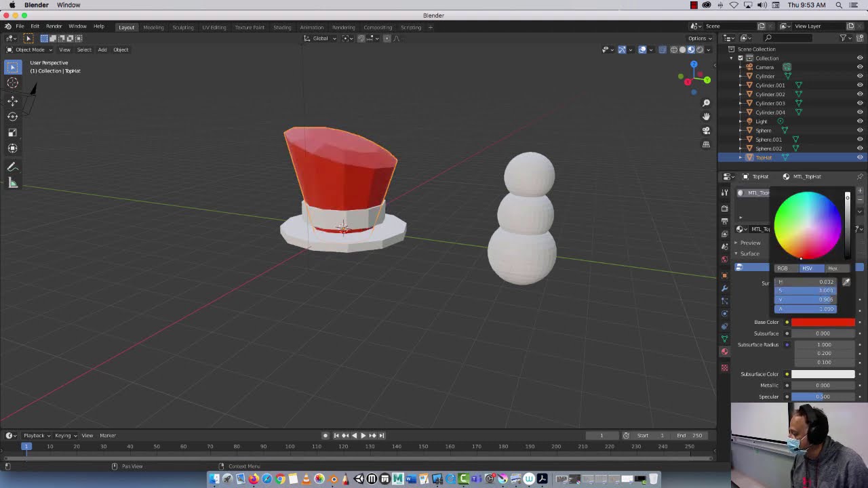Click the Marker button in timeline

tap(108, 435)
